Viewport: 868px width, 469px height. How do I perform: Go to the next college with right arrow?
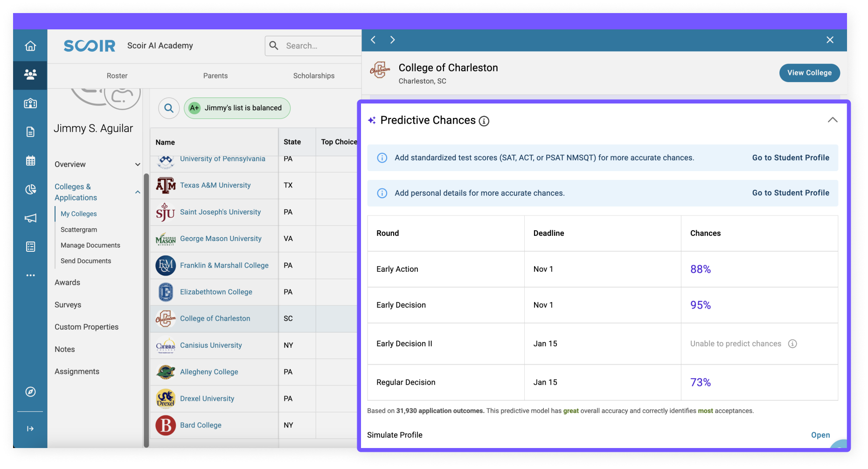(392, 40)
